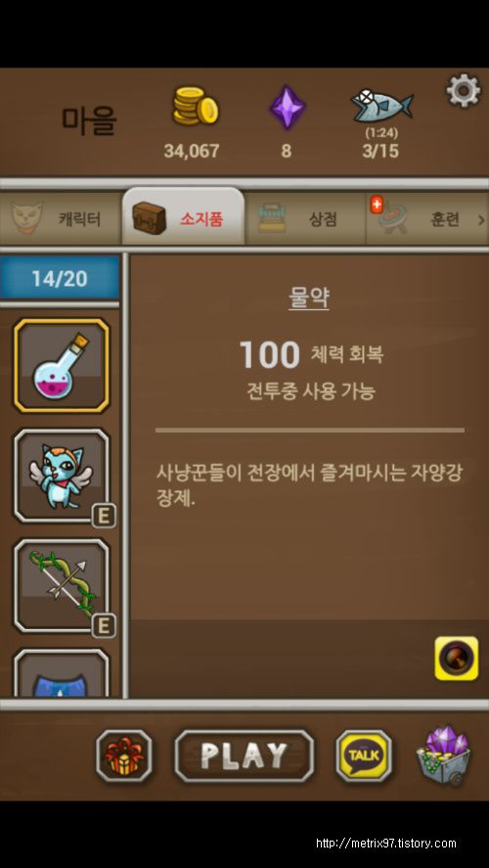Switch to the 상점 tab
Viewport: 489px width, 868px height.
(x=305, y=219)
